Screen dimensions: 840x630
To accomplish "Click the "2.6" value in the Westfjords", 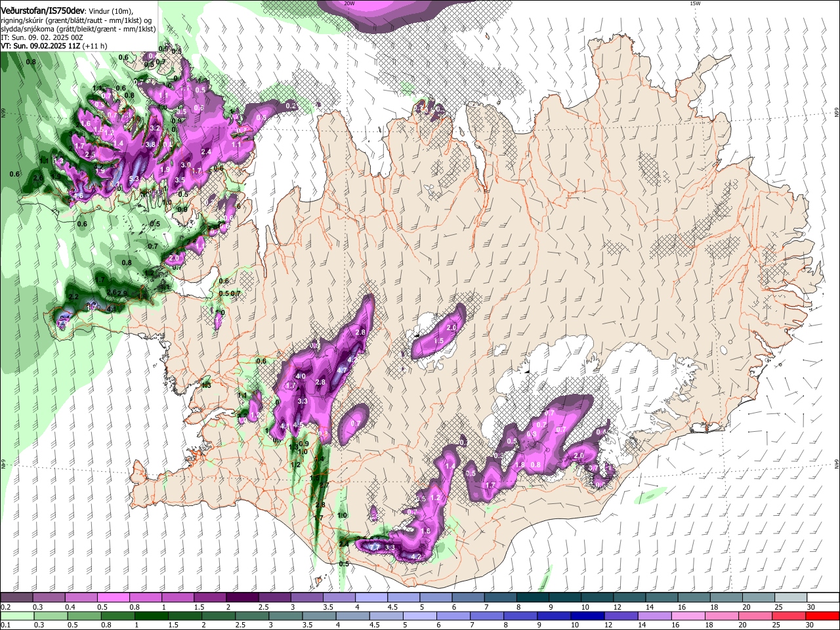I will [38, 178].
